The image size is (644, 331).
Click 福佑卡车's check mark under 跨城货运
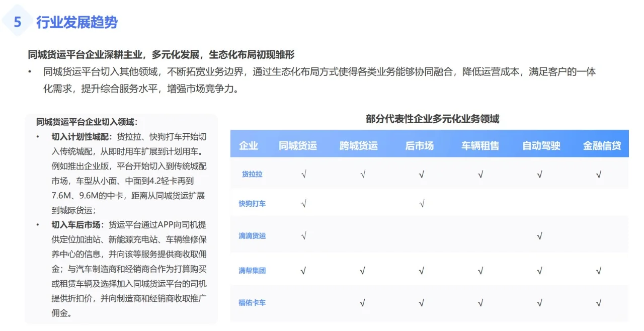362,303
